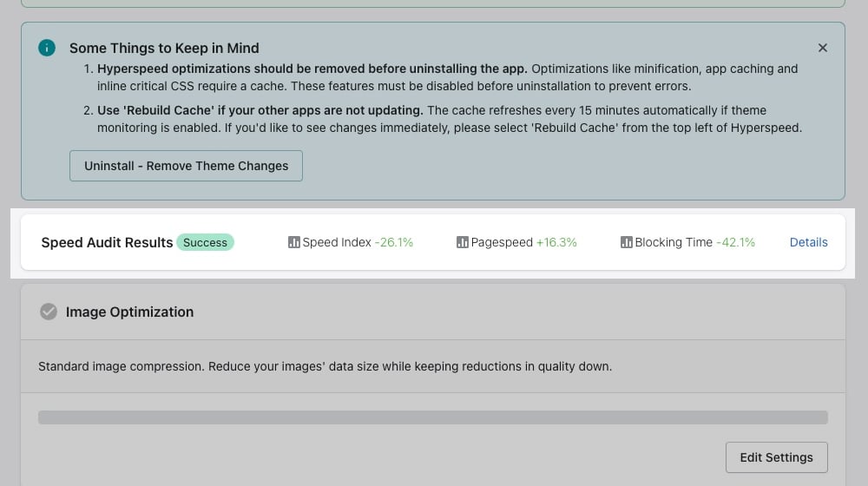The image size is (868, 486).
Task: Click the 'Speed Audit Results' title
Action: tap(107, 243)
